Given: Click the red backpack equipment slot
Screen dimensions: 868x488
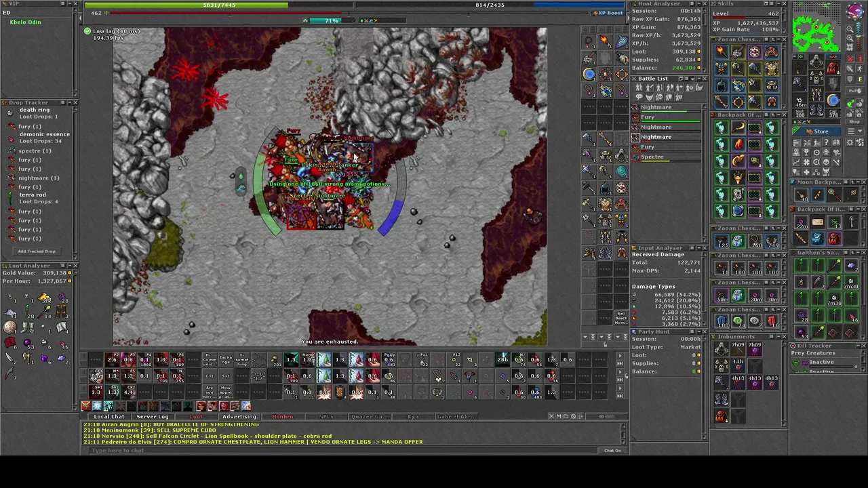Looking at the screenshot, I should pos(833,68).
